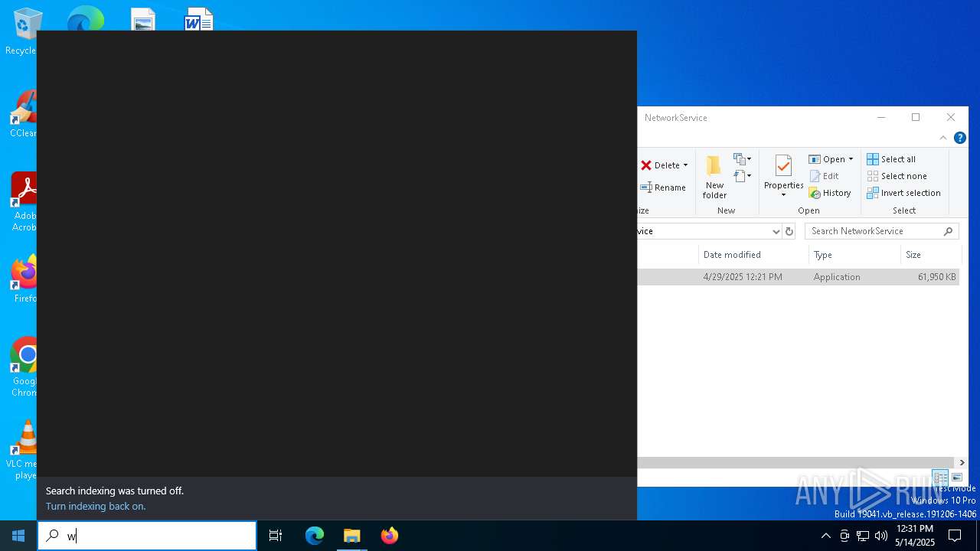
Task: Open Firefox from the taskbar
Action: tap(390, 536)
